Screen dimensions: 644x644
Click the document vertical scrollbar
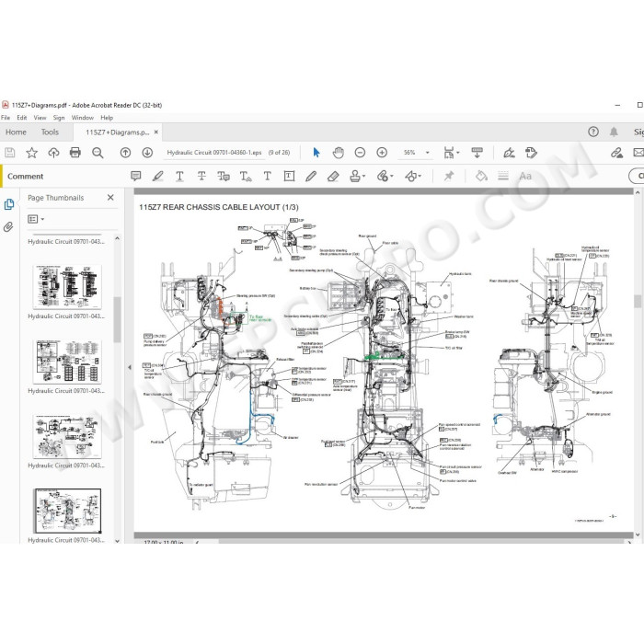click(638, 301)
